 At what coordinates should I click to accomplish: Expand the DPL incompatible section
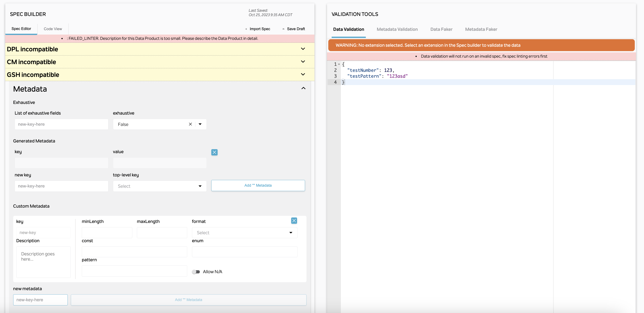(303, 49)
